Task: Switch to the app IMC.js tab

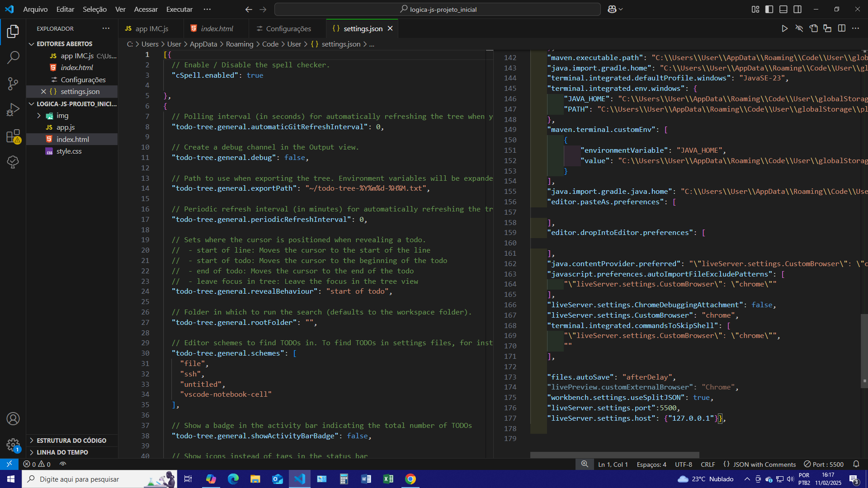Action: coord(151,28)
